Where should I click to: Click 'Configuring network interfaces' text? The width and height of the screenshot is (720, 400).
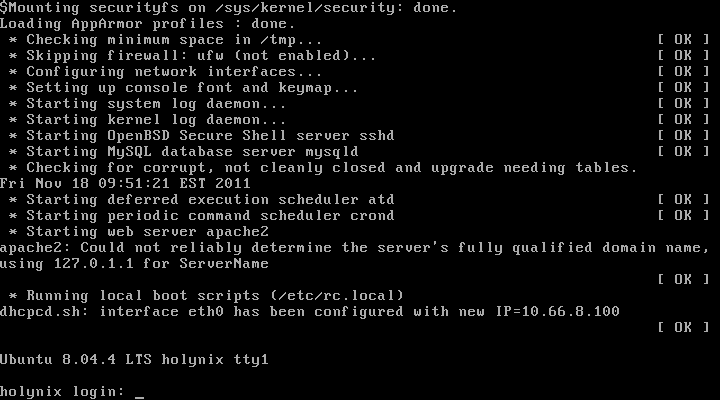[x=174, y=72]
